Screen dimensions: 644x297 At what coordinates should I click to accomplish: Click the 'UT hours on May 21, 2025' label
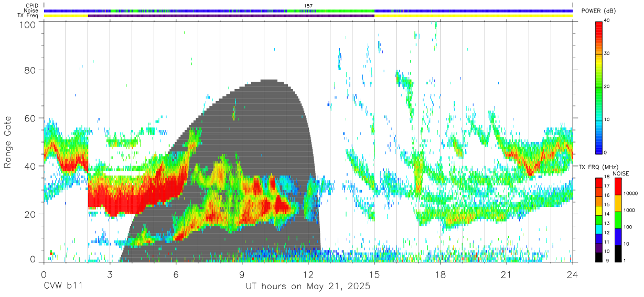click(308, 287)
